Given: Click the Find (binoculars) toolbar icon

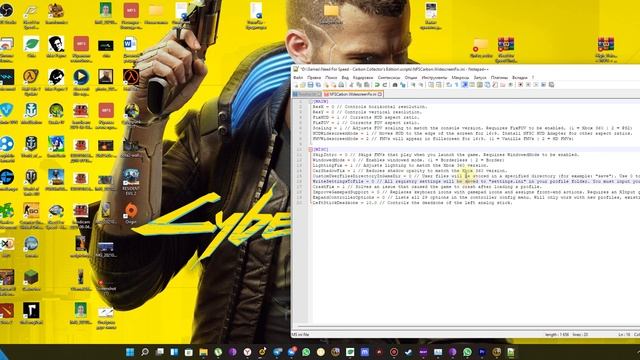Looking at the screenshot, I should 395,85.
